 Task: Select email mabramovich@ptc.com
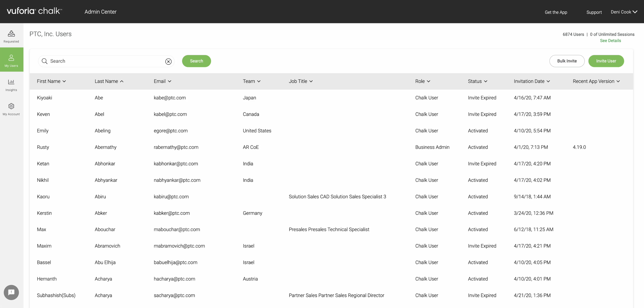[179, 246]
